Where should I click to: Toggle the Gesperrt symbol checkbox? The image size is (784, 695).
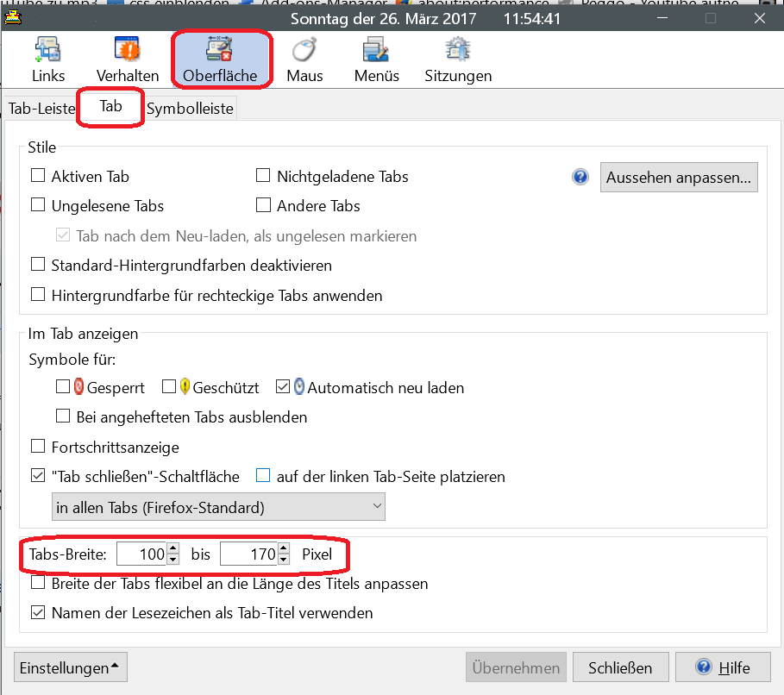tap(62, 386)
